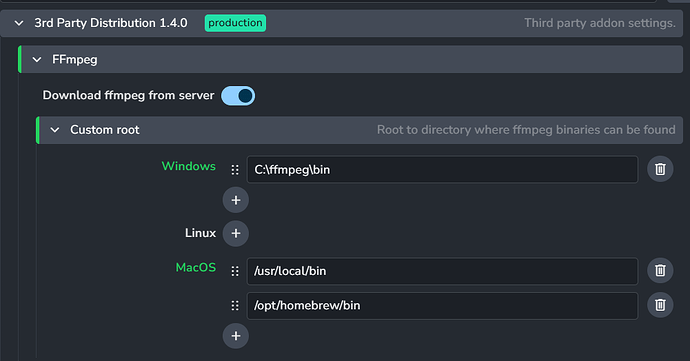Viewport: 690px width, 361px height.
Task: Edit the Windows path field C:\ffmpeg\bin
Action: coord(442,169)
